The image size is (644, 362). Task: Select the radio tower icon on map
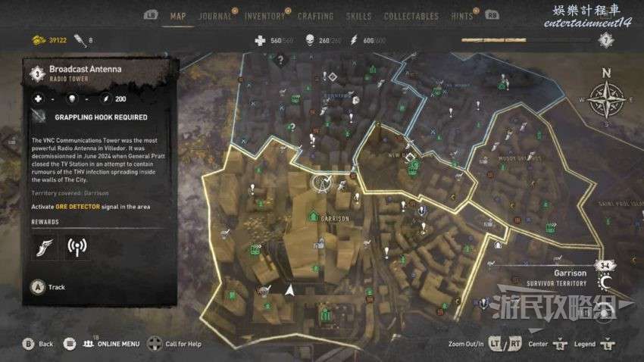point(322,183)
